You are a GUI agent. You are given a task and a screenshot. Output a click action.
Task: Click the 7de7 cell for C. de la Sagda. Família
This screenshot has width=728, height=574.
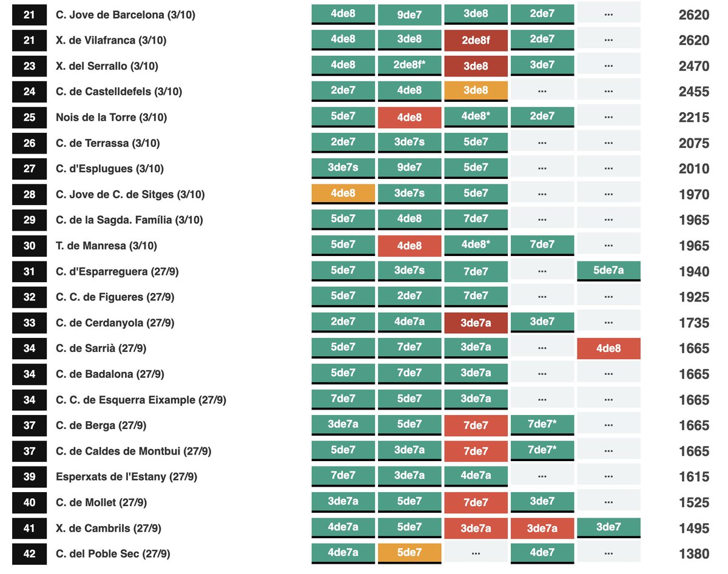[476, 220]
